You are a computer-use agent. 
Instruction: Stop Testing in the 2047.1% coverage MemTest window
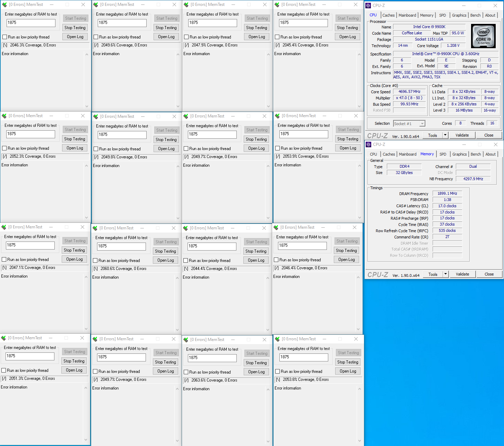pyautogui.click(x=74, y=250)
